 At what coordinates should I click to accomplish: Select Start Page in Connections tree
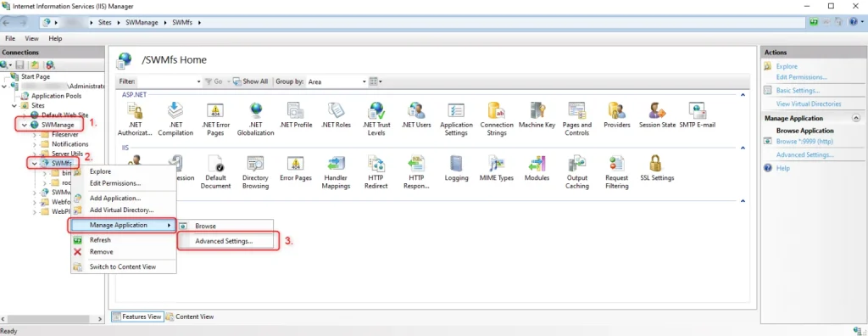tap(36, 76)
